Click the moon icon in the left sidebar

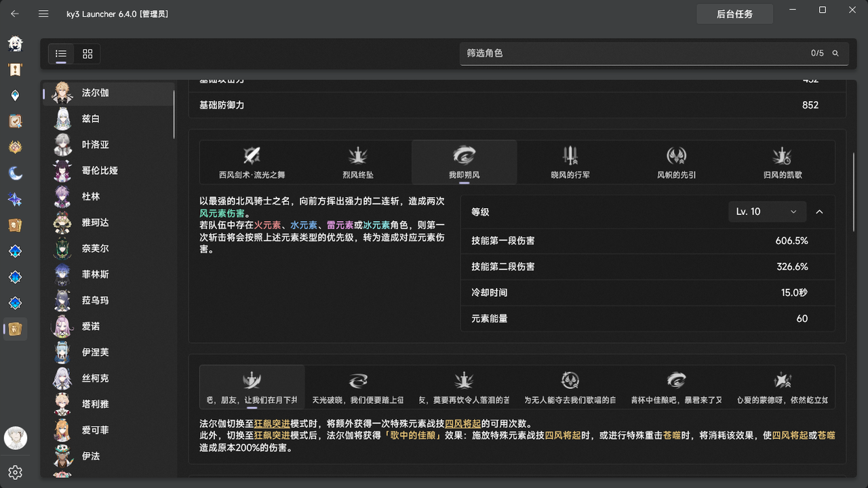pos(15,173)
